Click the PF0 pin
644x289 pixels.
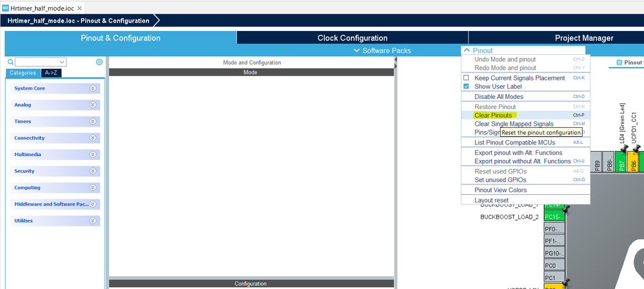click(x=554, y=228)
